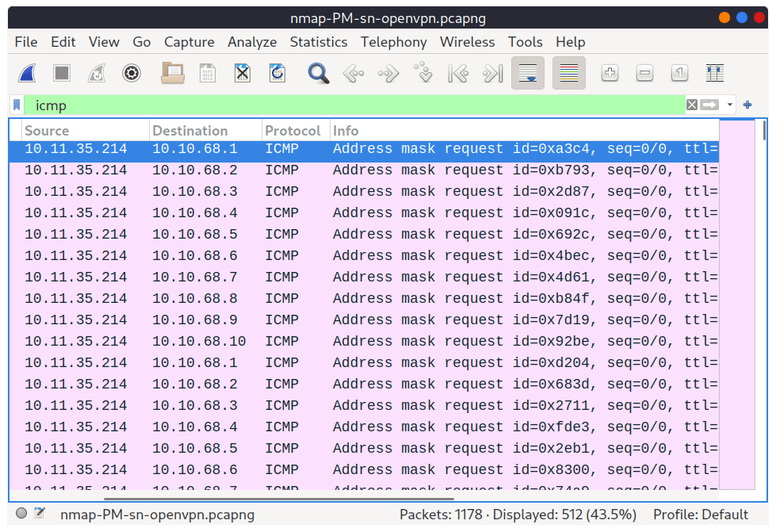Save this capture file
This screenshot has width=776, height=532.
[x=208, y=73]
